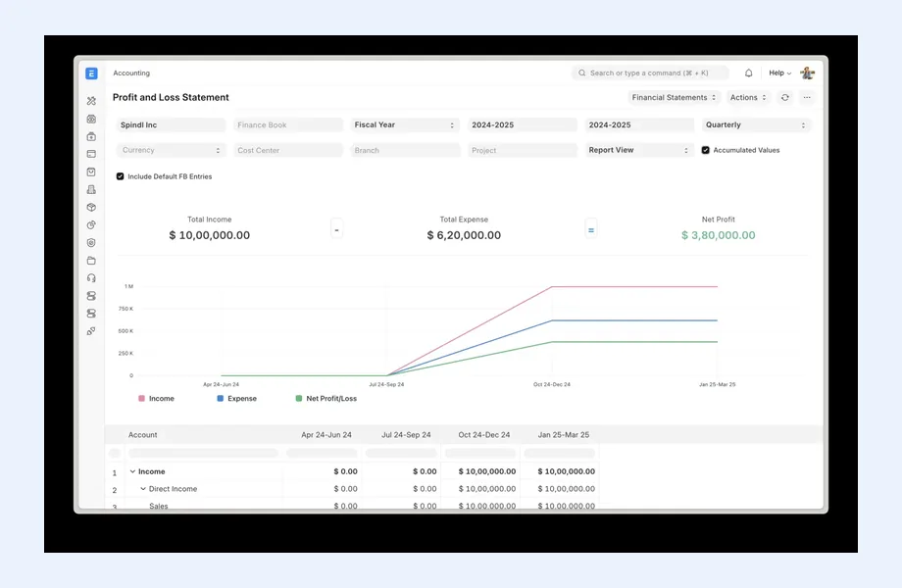This screenshot has height=588, width=902.
Task: Open the crossed tools sidebar icon
Action: [x=91, y=101]
